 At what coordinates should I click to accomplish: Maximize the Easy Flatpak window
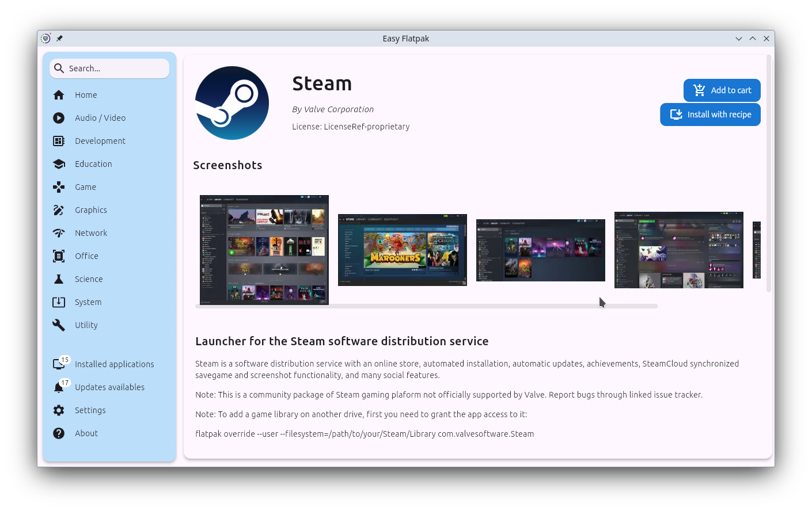point(753,39)
